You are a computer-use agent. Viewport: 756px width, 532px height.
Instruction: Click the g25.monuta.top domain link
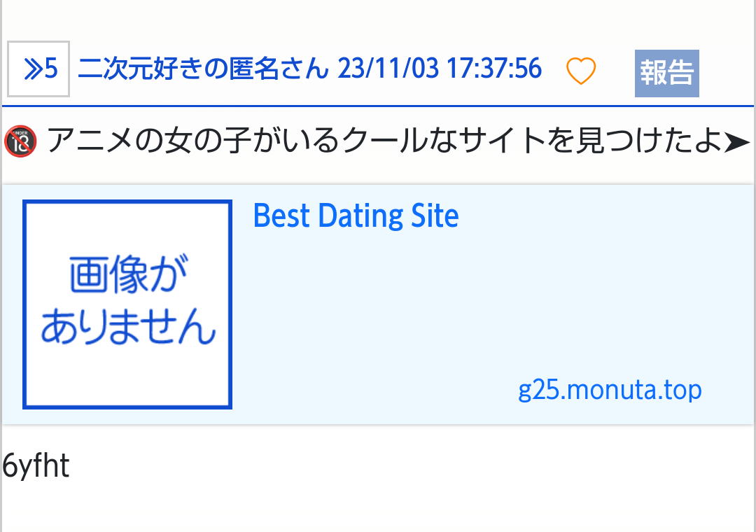point(610,389)
